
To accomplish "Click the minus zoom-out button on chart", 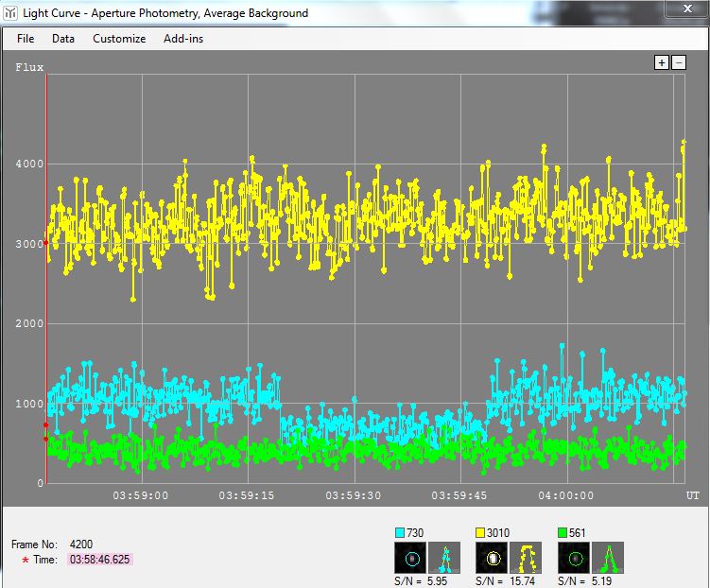I will pos(678,62).
